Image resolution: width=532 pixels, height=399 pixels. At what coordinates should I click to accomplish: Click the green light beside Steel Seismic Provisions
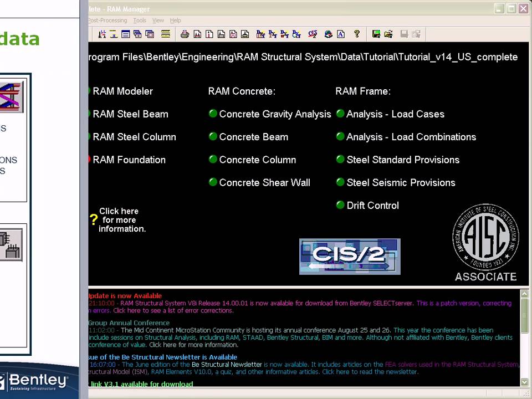pos(340,182)
